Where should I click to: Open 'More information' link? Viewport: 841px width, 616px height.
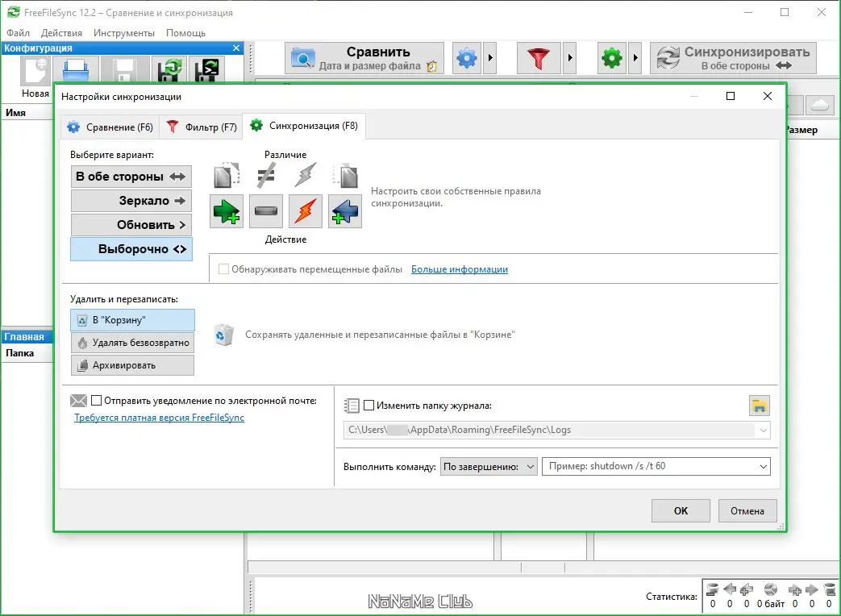point(459,269)
